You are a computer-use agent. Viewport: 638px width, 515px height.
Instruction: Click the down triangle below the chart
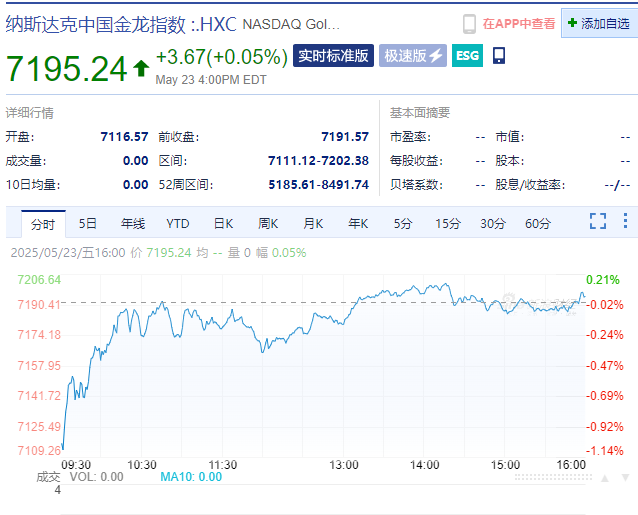(x=625, y=478)
